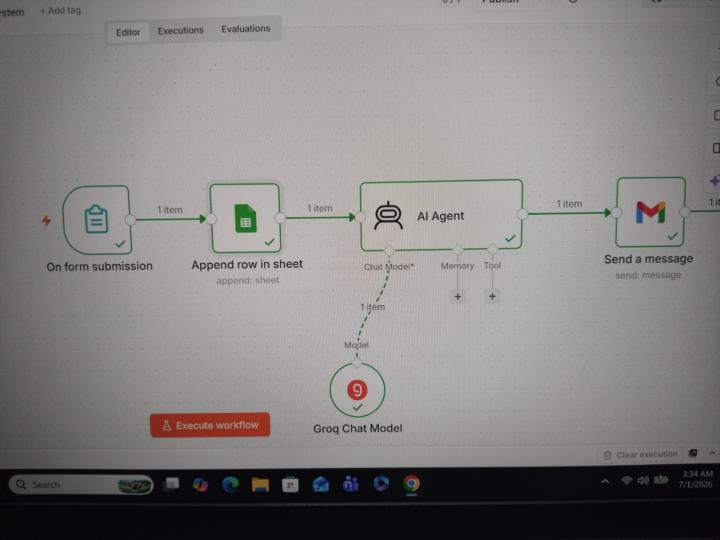This screenshot has width=720, height=540.
Task: Switch to the Editor tab
Action: [128, 33]
